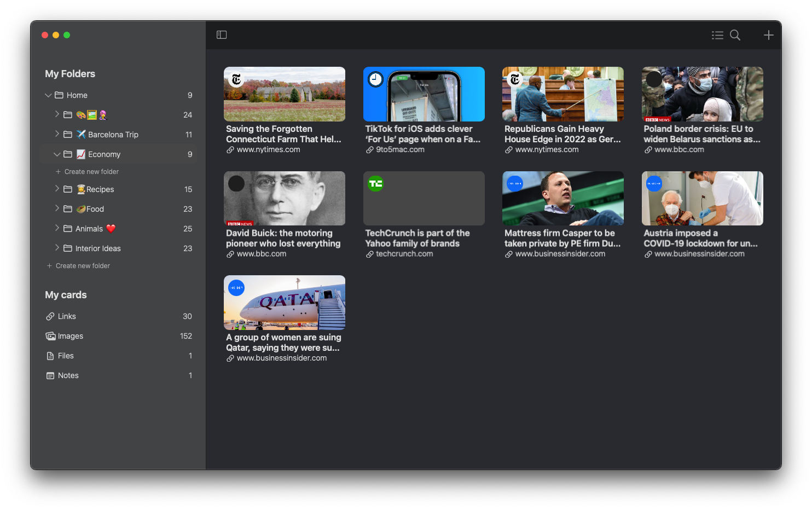Viewport: 812px width, 510px height.
Task: Open the search magnifier icon
Action: (735, 35)
